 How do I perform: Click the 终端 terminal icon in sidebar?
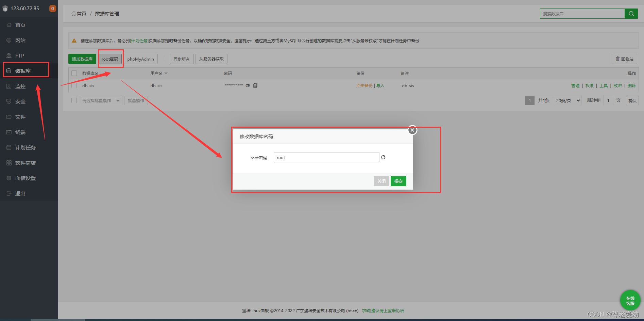pos(9,132)
